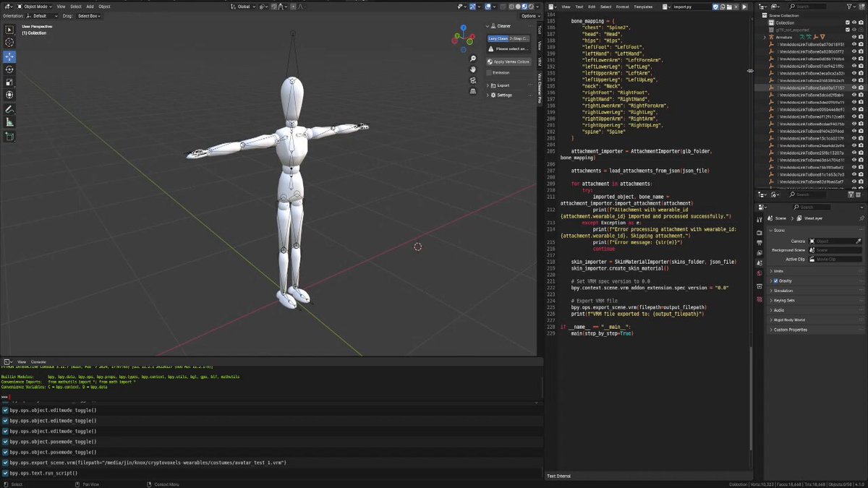Viewport: 868px width, 488px height.
Task: Enable the Emission checkbox
Action: pos(489,72)
